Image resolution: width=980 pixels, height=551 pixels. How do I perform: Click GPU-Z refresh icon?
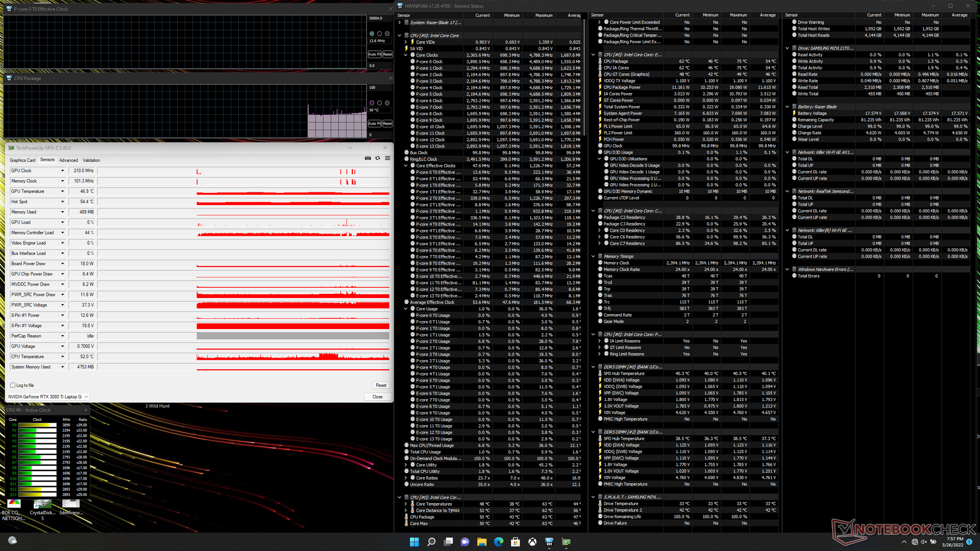point(378,158)
